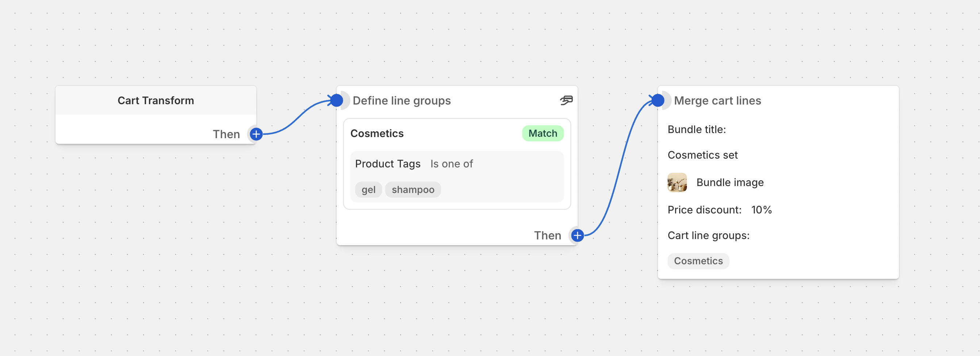Click the plus button on Cart Transform node
Image resolution: width=980 pixels, height=356 pixels.
click(x=256, y=134)
